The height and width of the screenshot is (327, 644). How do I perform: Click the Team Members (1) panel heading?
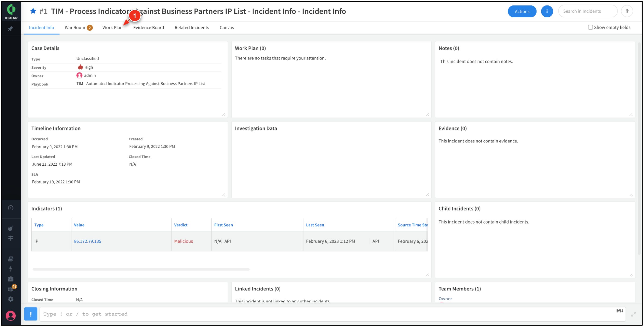[x=460, y=289]
